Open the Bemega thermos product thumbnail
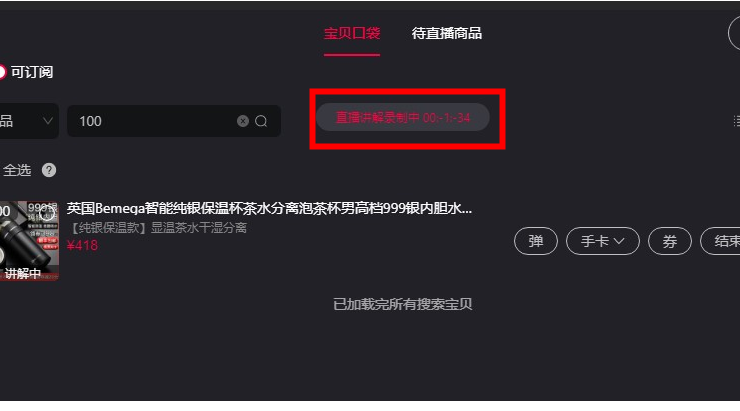This screenshot has height=411, width=740. [x=29, y=241]
